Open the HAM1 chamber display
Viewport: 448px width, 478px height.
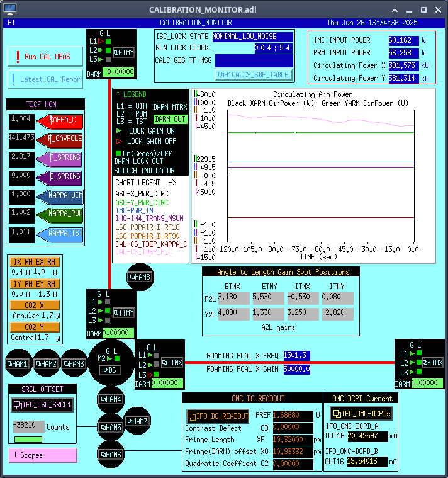[x=18, y=363]
